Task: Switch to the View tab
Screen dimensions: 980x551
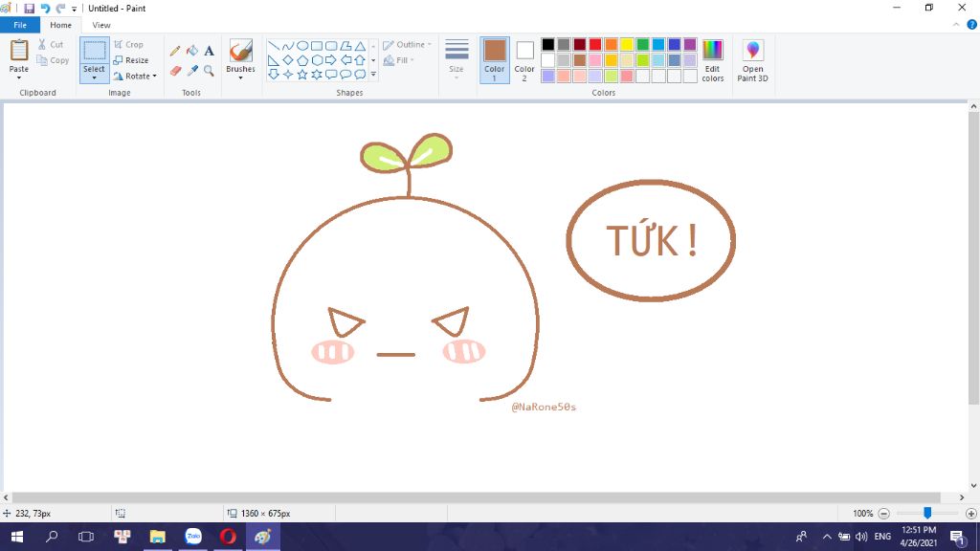Action: pos(101,25)
